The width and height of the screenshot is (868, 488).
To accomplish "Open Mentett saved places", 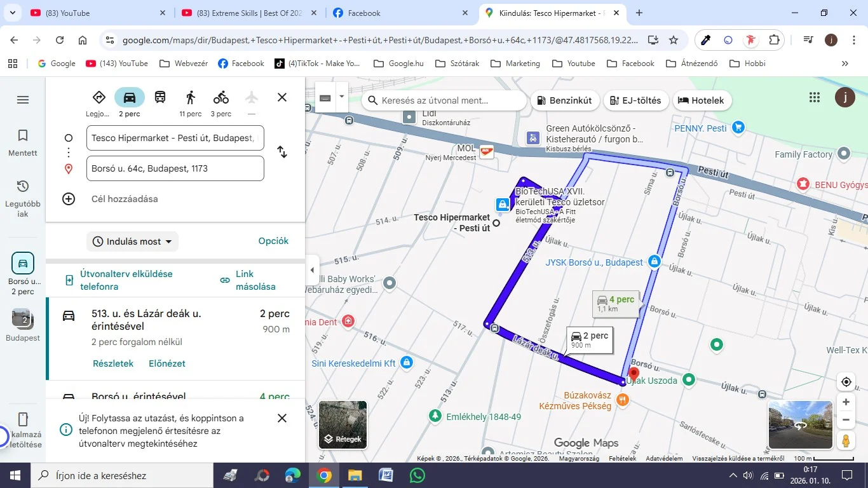I will (x=23, y=143).
